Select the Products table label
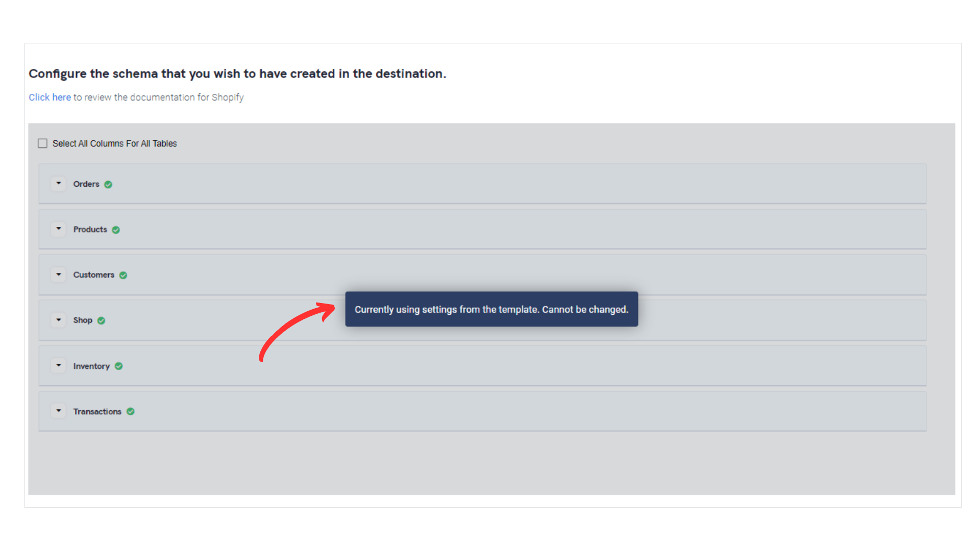This screenshot has height=551, width=980. (x=90, y=230)
